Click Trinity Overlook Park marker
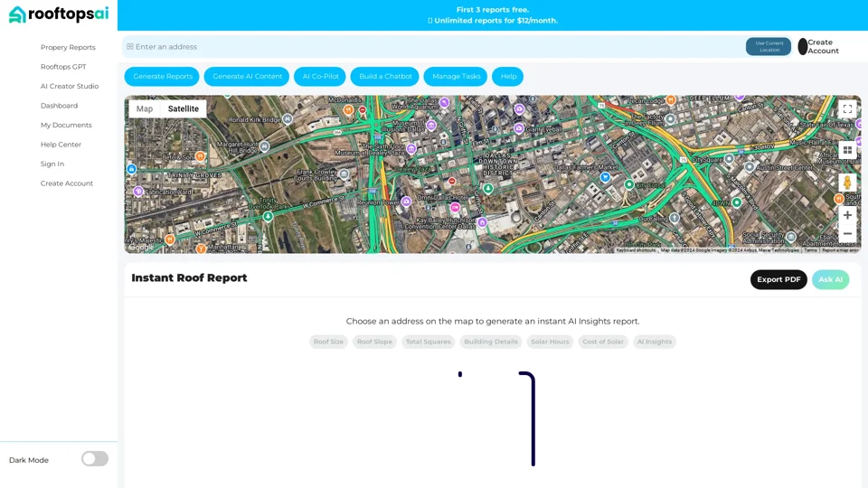This screenshot has height=488, width=868. click(x=268, y=216)
